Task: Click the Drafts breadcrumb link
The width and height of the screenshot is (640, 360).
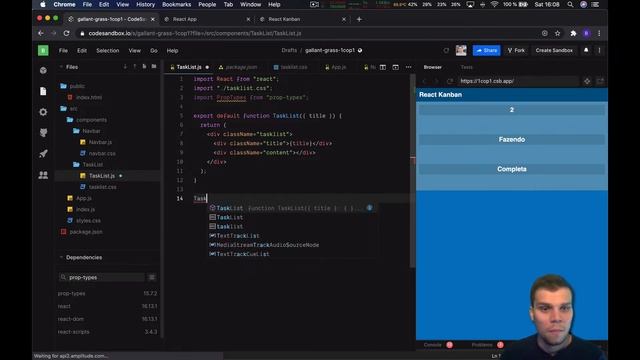Action: pyautogui.click(x=289, y=50)
